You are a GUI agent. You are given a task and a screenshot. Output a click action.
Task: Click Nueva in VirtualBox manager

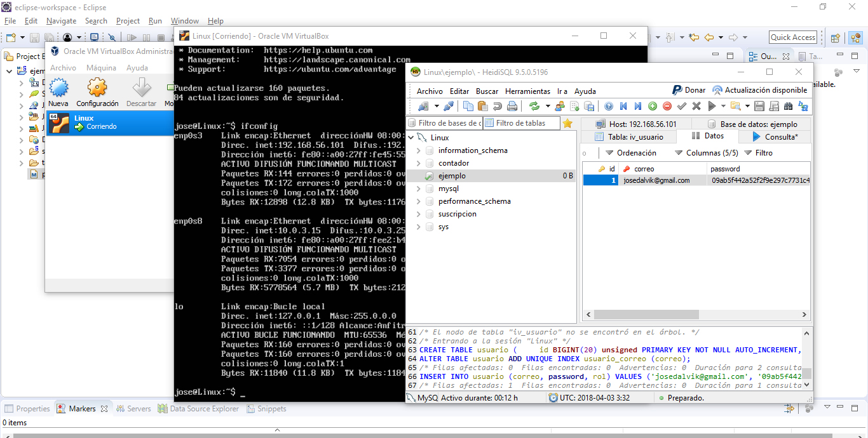tap(58, 92)
